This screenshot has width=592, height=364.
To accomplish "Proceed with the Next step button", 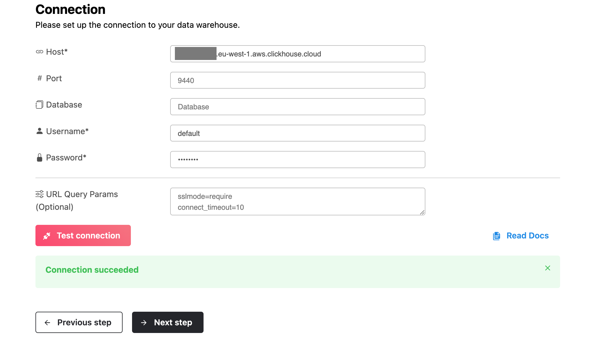I will 167,322.
